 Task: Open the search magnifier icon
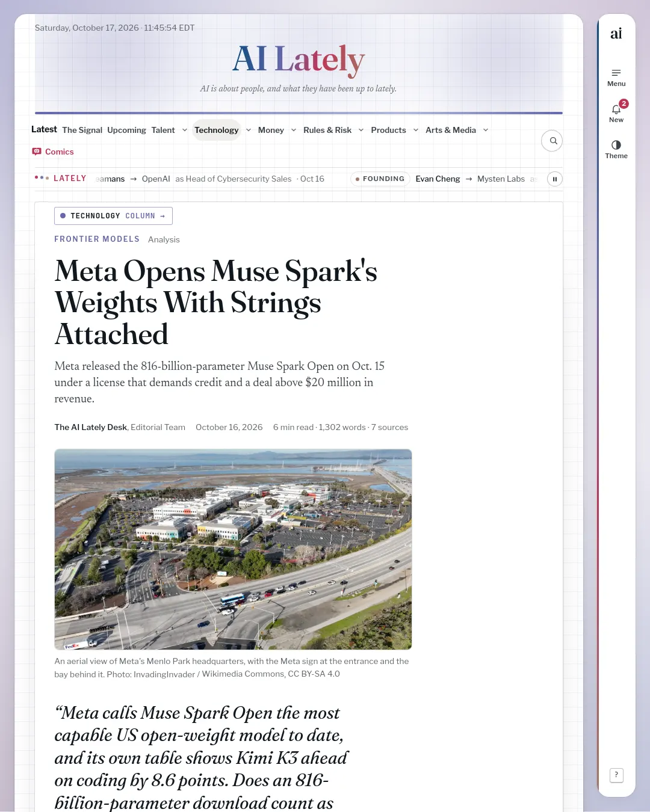(552, 141)
